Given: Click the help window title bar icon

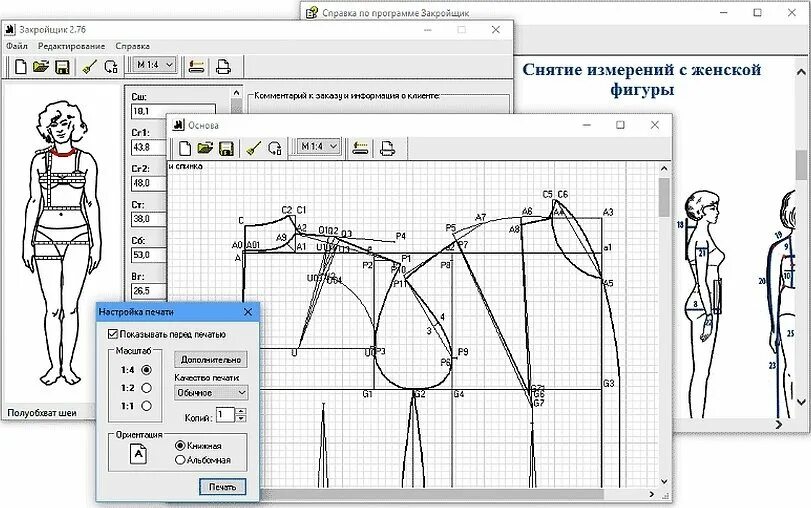Looking at the screenshot, I should pos(311,12).
